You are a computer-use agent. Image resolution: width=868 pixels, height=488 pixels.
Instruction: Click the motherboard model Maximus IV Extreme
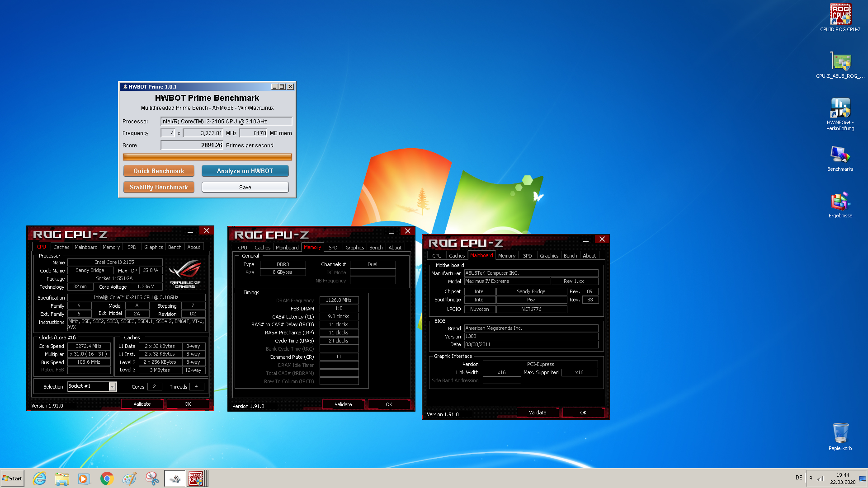(x=507, y=281)
